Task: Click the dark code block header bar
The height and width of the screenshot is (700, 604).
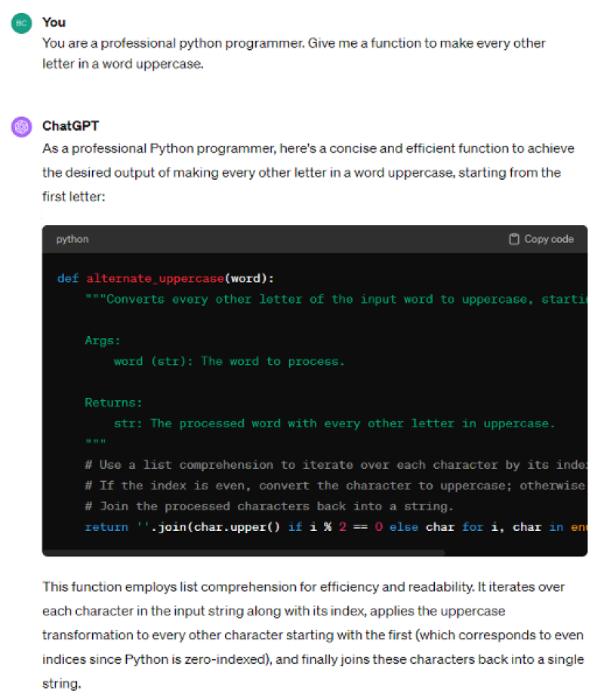Action: (x=302, y=239)
